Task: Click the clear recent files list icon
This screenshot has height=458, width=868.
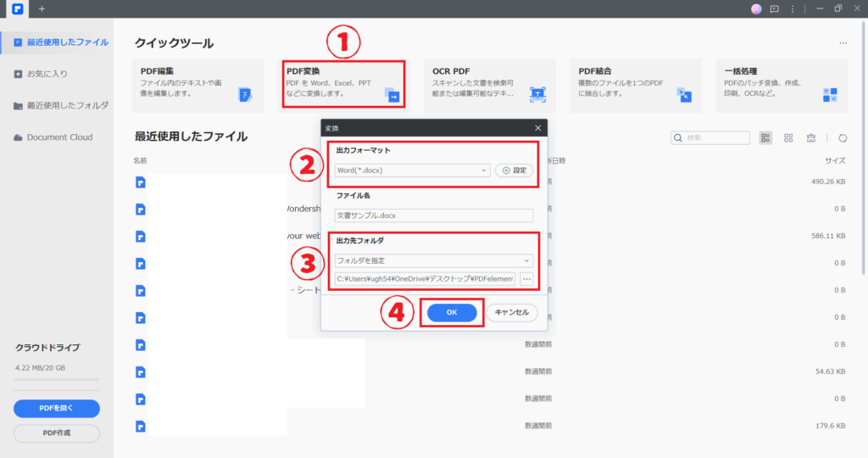Action: click(811, 137)
